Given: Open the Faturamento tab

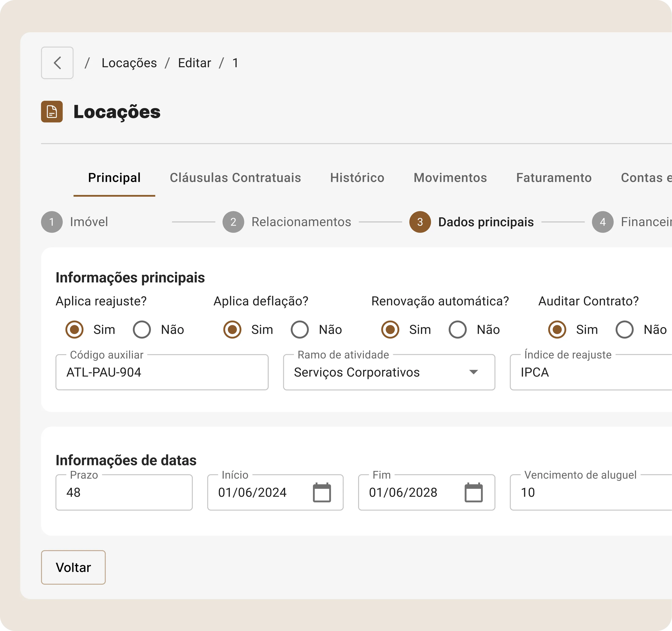Looking at the screenshot, I should pyautogui.click(x=554, y=178).
